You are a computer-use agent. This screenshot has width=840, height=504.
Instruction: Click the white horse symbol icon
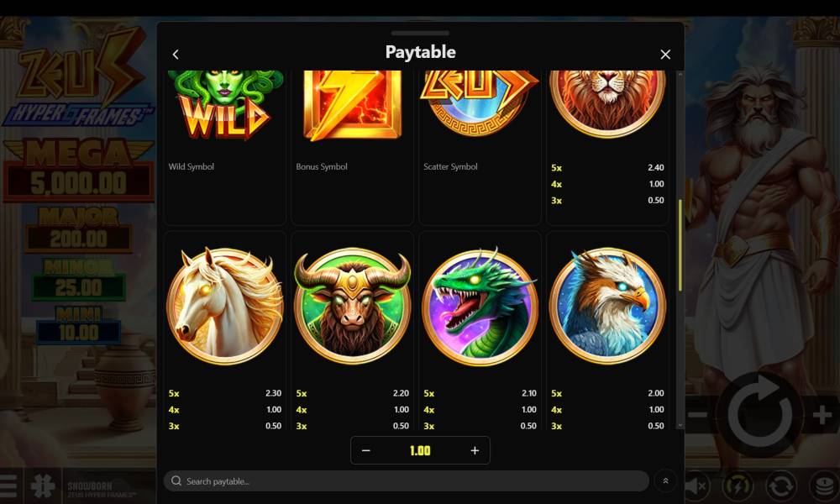pos(225,305)
